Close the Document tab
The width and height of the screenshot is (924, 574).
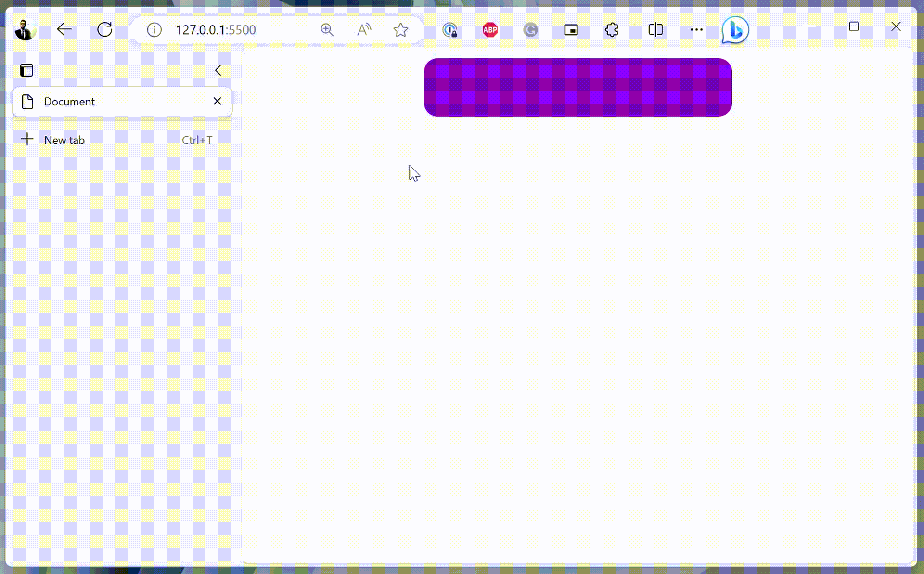coord(217,101)
